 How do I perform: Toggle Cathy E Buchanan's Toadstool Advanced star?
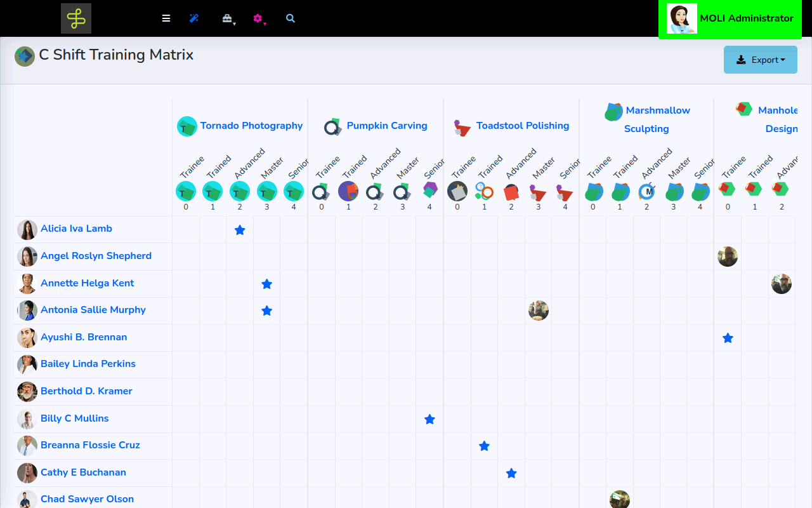click(x=511, y=473)
